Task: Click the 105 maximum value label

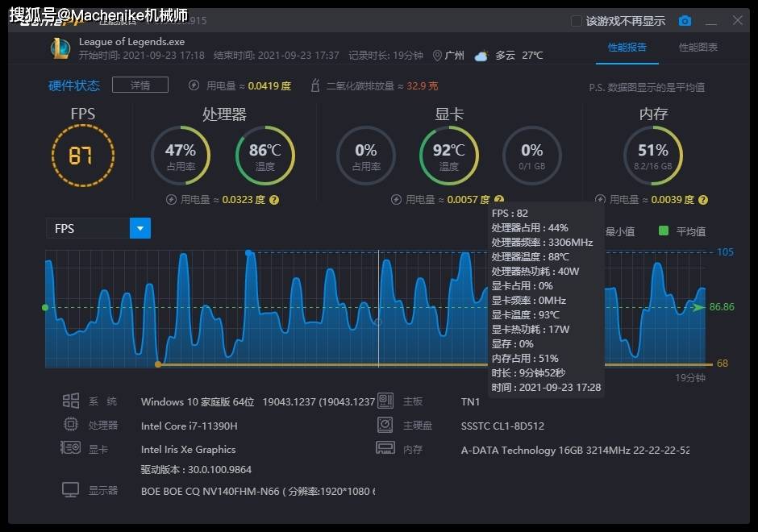Action: click(x=725, y=251)
